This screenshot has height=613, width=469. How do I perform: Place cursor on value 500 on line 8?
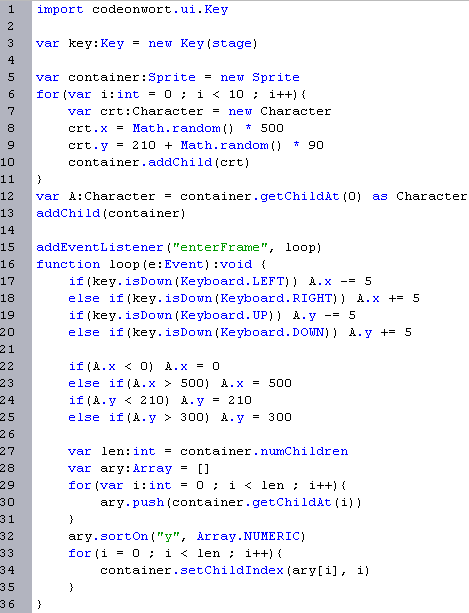pos(272,128)
